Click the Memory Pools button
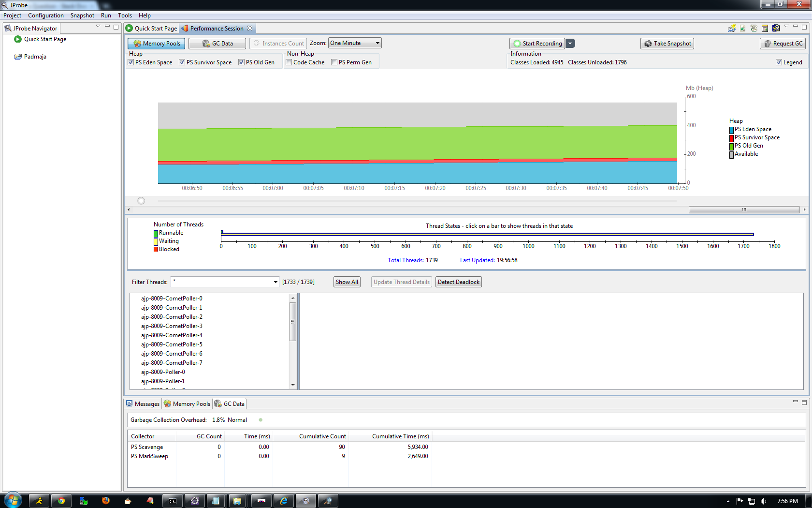 pyautogui.click(x=157, y=44)
